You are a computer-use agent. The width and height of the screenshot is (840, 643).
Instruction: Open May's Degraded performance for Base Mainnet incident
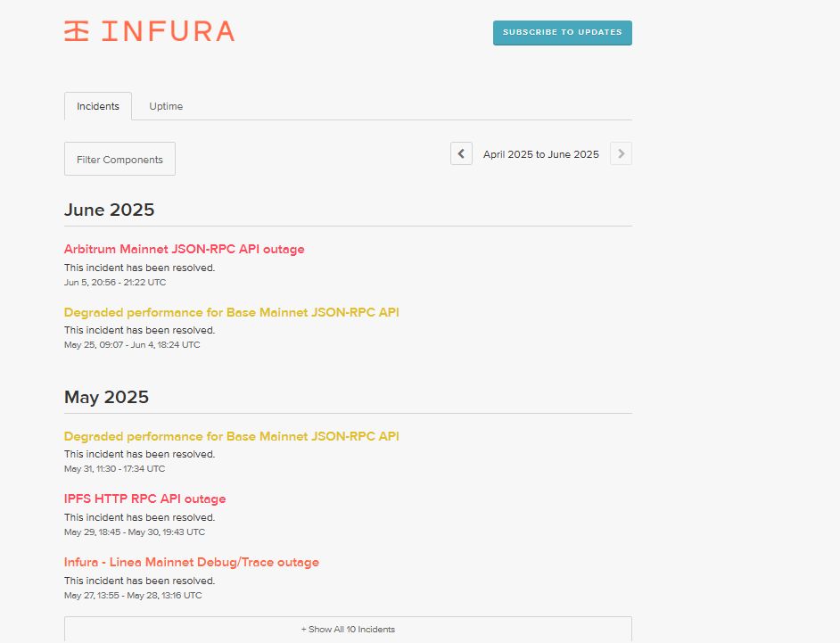point(232,436)
